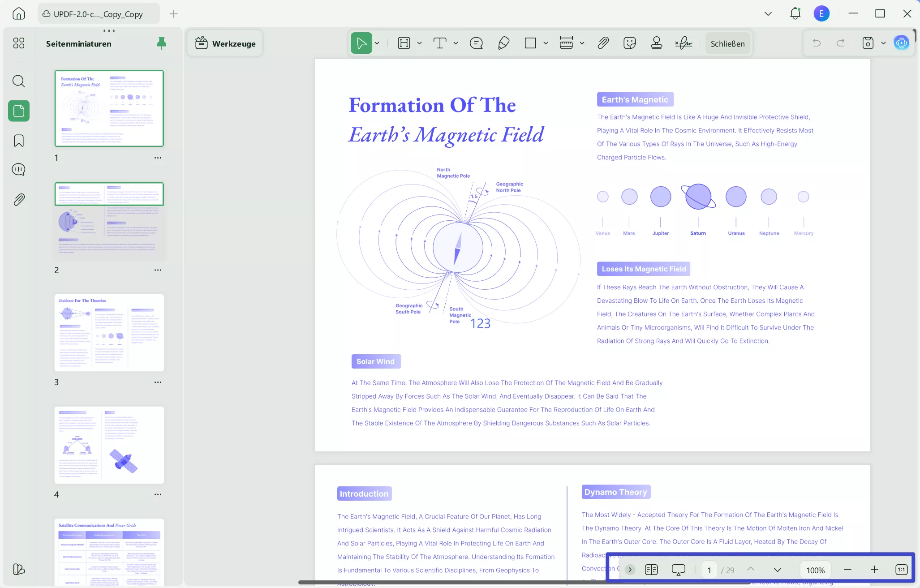Open more options for page 1 thumbnail

pyautogui.click(x=158, y=158)
